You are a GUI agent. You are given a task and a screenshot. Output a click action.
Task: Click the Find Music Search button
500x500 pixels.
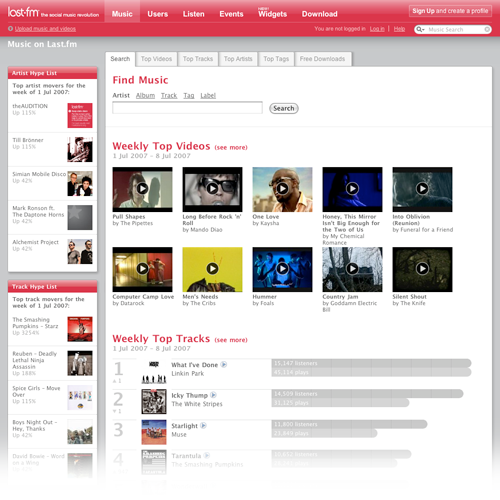coord(284,108)
